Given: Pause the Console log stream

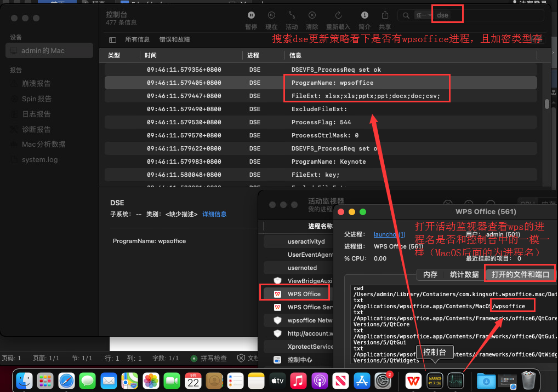Looking at the screenshot, I should click(x=251, y=15).
